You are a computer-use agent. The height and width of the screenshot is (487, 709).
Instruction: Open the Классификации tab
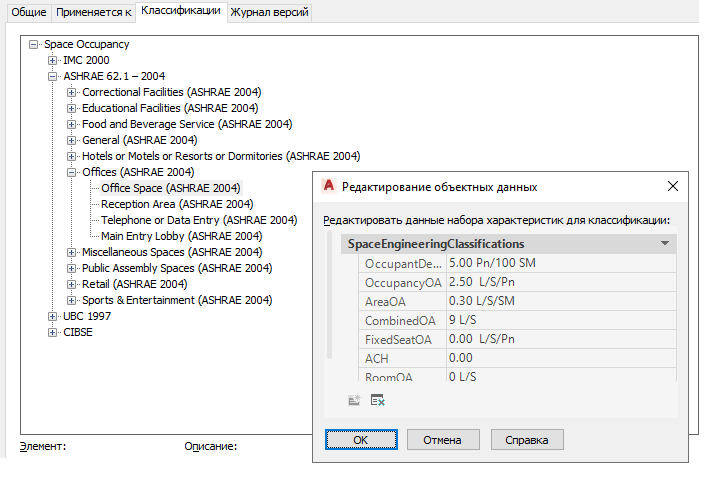point(181,11)
